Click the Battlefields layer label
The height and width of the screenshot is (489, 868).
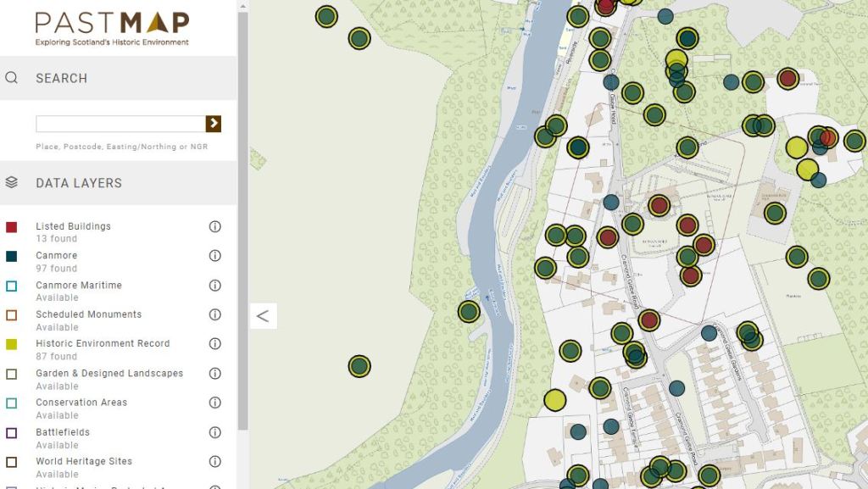63,432
